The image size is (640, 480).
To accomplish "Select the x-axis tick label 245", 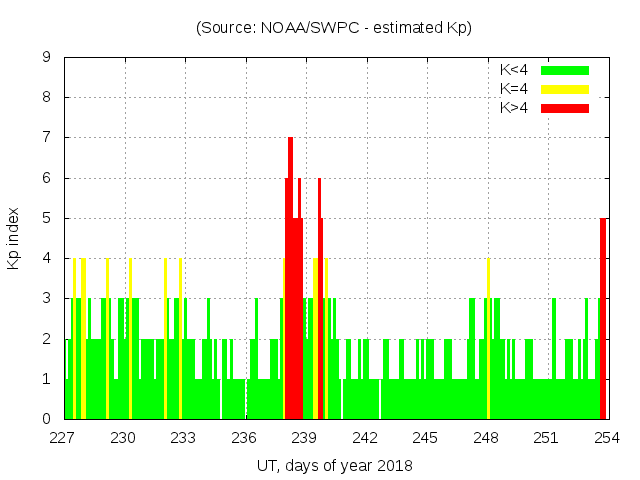I will [425, 438].
